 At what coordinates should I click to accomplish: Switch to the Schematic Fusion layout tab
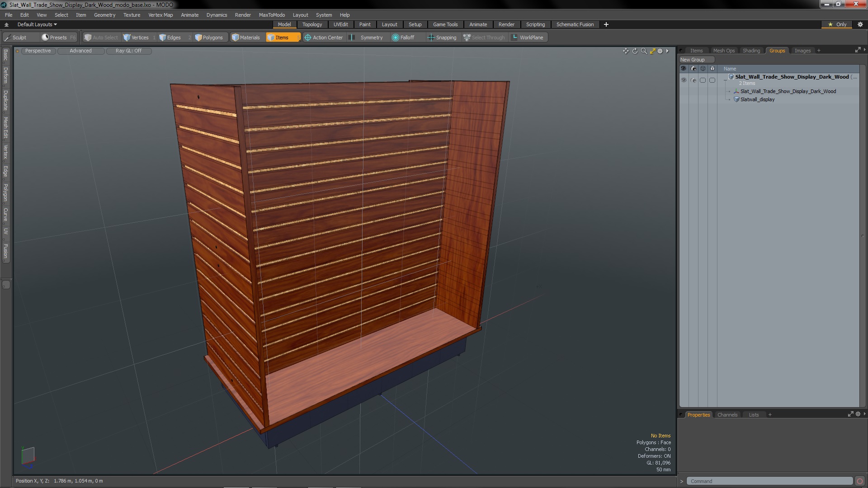tap(575, 24)
